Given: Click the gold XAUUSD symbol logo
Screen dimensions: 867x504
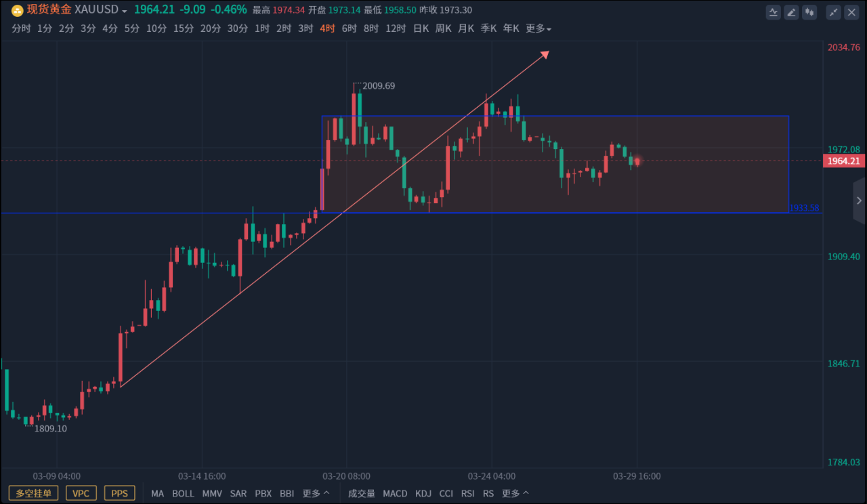Looking at the screenshot, I should click(x=17, y=10).
